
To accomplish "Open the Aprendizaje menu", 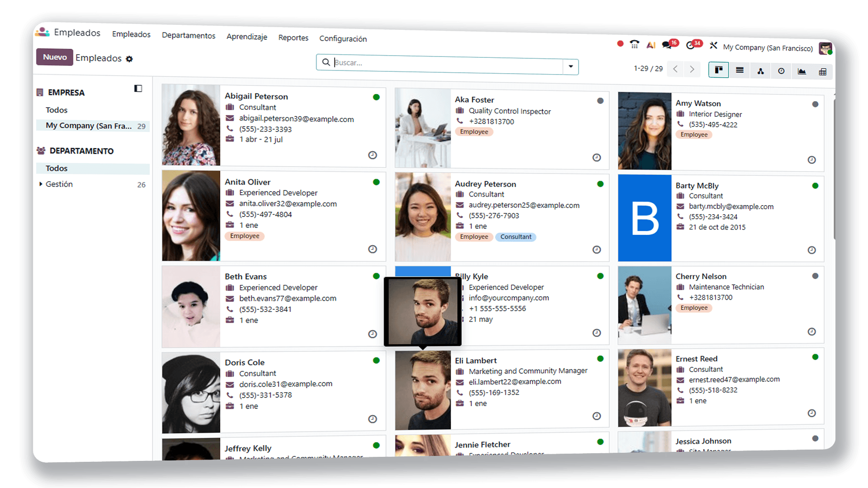I will (247, 37).
